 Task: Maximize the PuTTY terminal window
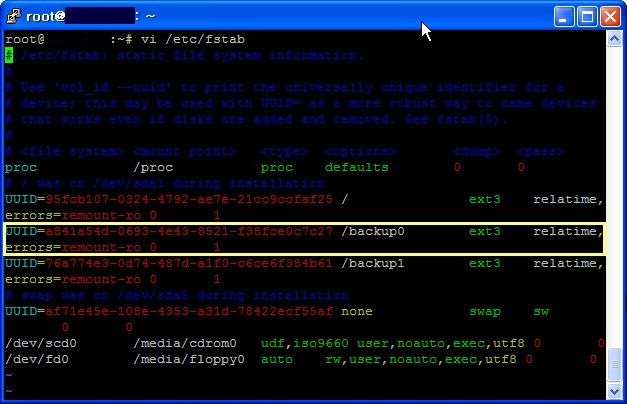(587, 17)
